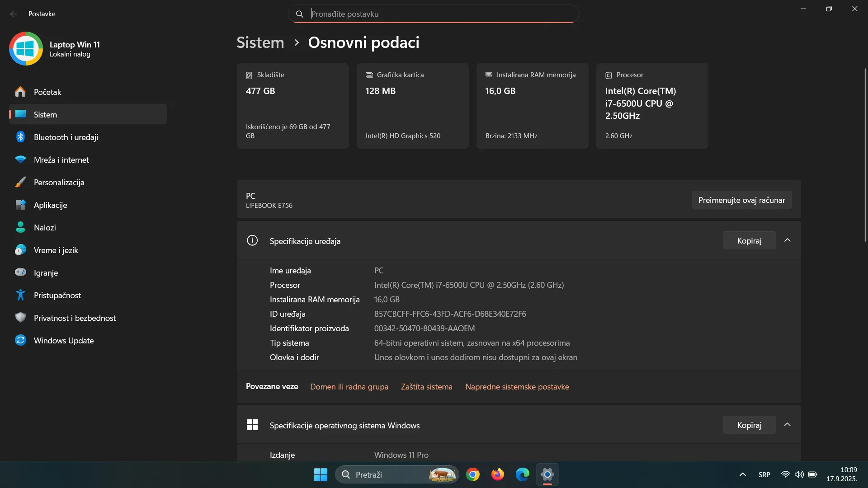
Task: Open Zaštita sistema link
Action: 426,387
